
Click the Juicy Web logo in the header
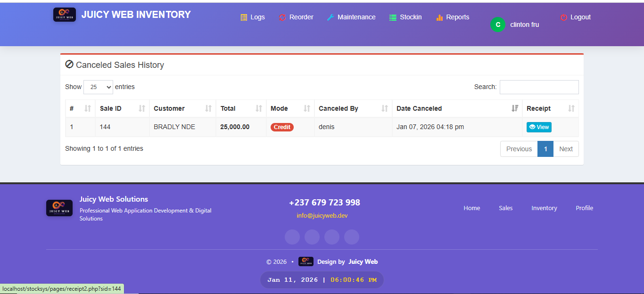click(x=64, y=15)
